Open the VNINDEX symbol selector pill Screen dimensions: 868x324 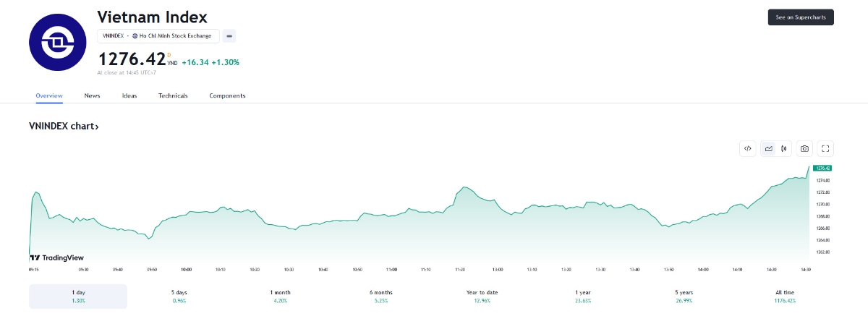[x=158, y=35]
